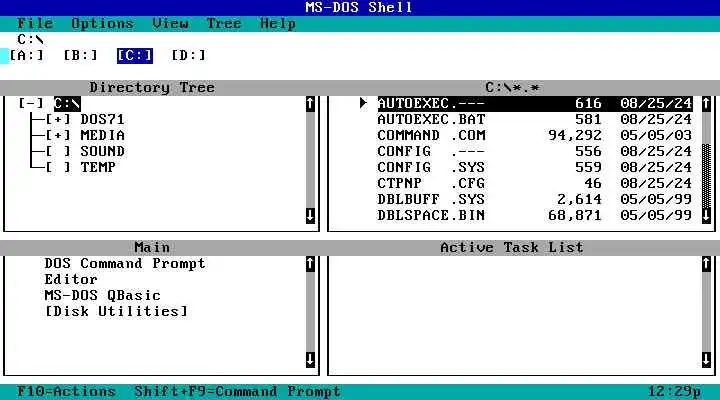Click the Directory Tree scrollbar track

tap(310, 159)
